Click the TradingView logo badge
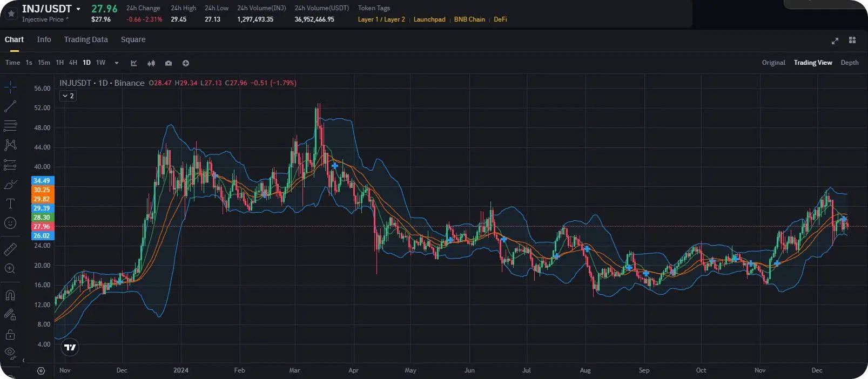The width and height of the screenshot is (868, 379). (70, 347)
